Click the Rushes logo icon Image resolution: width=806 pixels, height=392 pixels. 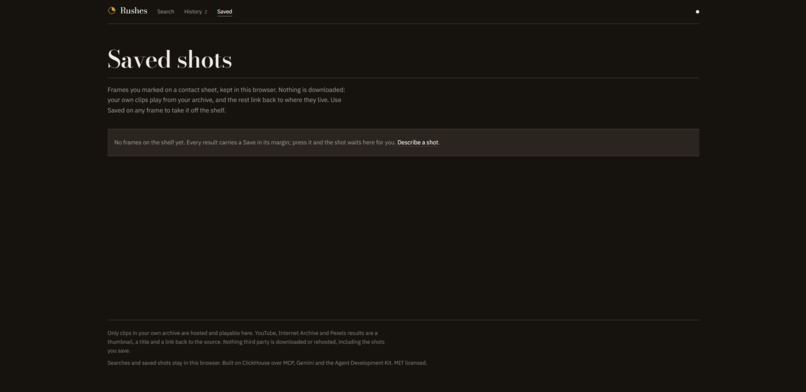point(112,11)
